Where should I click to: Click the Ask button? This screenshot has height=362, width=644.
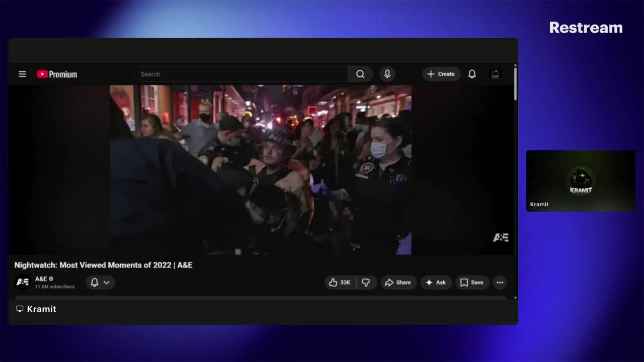tap(436, 283)
